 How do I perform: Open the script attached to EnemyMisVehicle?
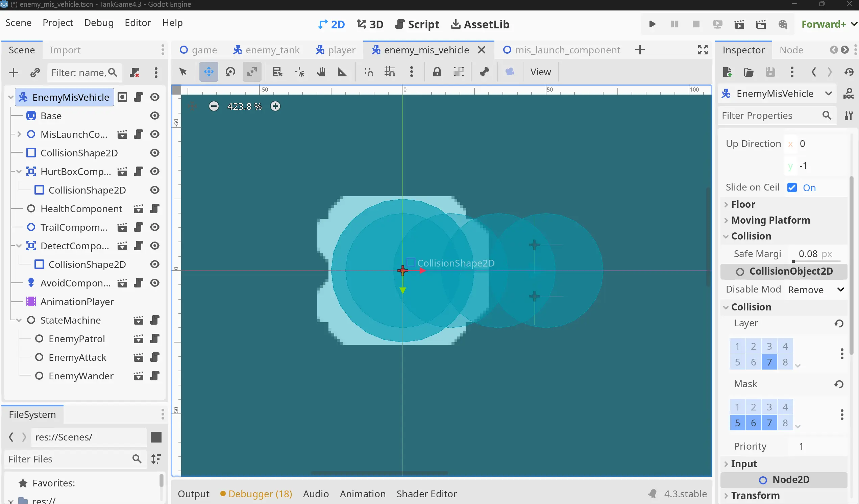point(139,97)
